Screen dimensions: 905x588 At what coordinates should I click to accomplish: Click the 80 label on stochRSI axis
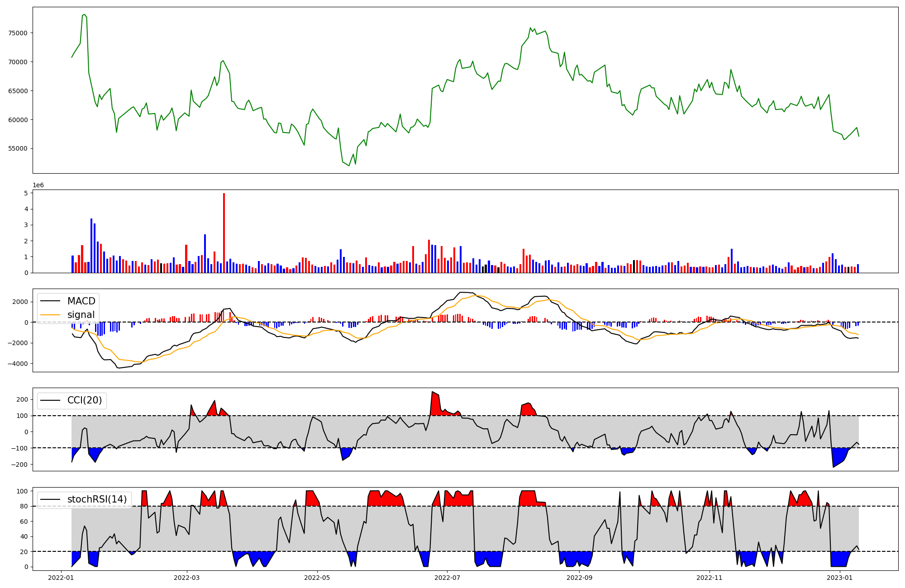(x=24, y=506)
